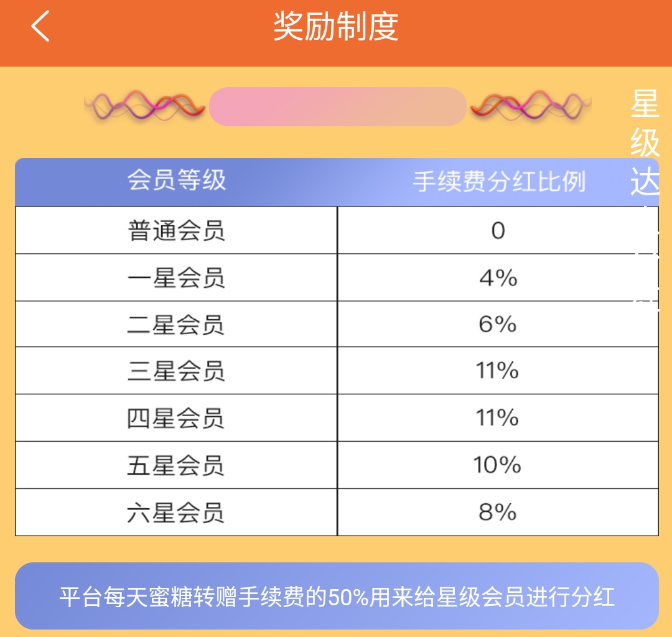Select the 三星会员 cell
Screen dimensions: 672x637
tap(176, 371)
